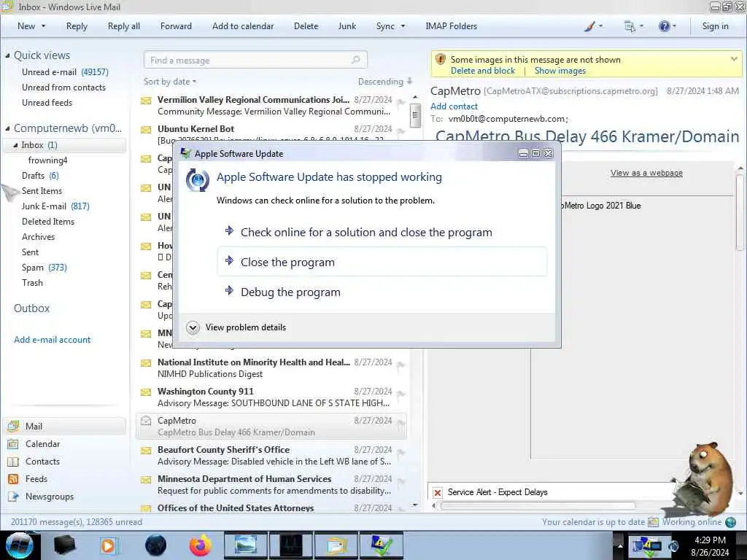Choose Debug the program
Viewport: 747px width, 560px height.
coord(382,292)
